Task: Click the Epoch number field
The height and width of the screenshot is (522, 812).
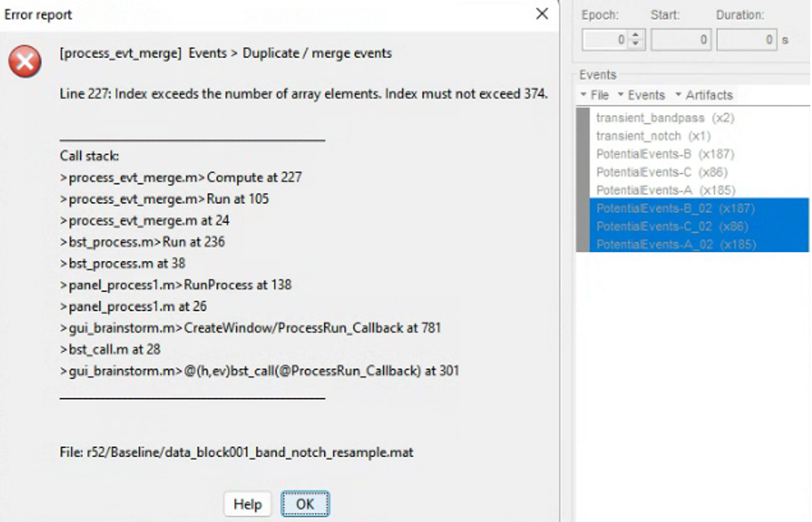Action: (605, 40)
